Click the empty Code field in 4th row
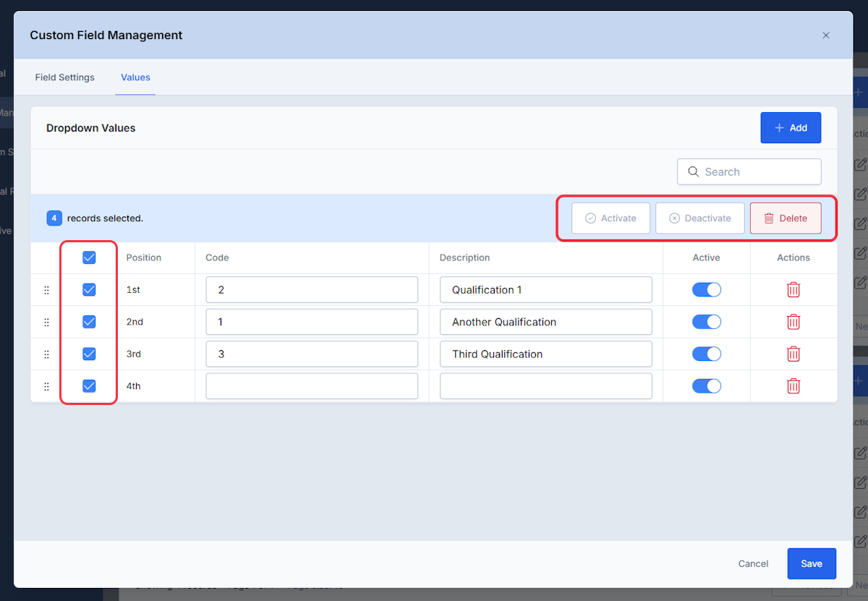The height and width of the screenshot is (601, 868). pyautogui.click(x=312, y=386)
